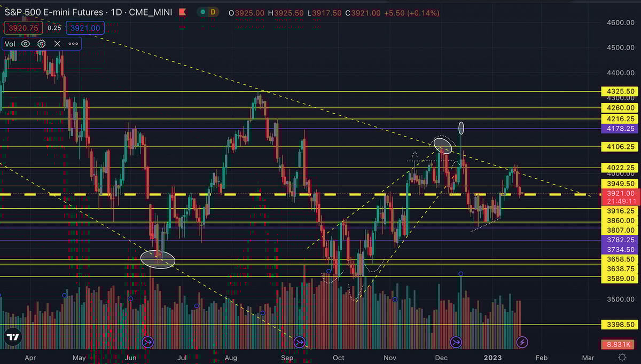Remove the Vol indicator with the X
The height and width of the screenshot is (364, 641).
pos(57,44)
